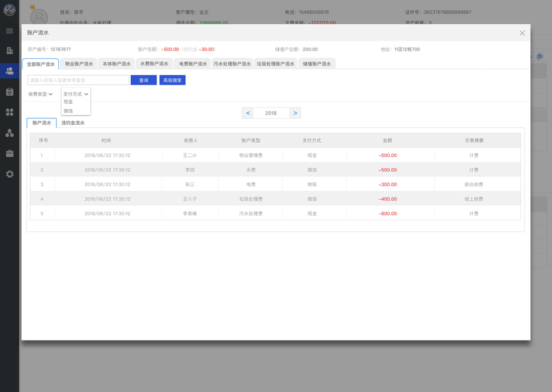The height and width of the screenshot is (392, 552).
Task: Click the -300.00 amount cell
Action: [388, 185]
